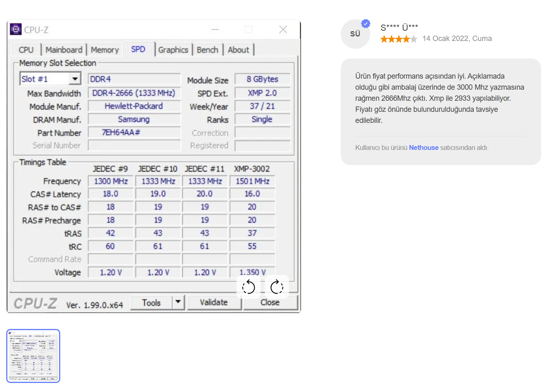Switch to the CPU tab
Screen dimensions: 558x392
point(26,50)
